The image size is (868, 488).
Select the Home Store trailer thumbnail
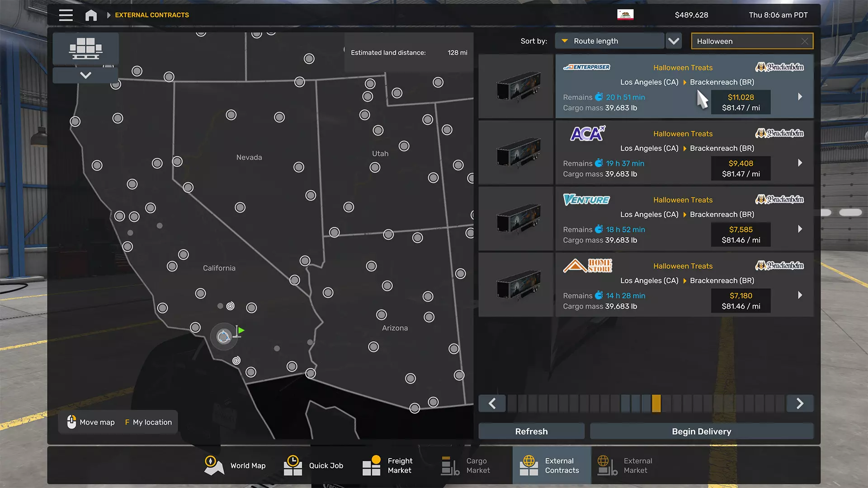(x=516, y=285)
